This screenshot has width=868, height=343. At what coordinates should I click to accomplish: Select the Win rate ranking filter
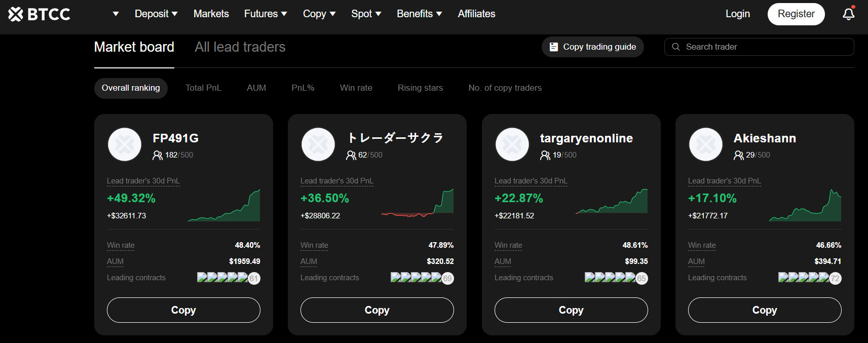[356, 88]
